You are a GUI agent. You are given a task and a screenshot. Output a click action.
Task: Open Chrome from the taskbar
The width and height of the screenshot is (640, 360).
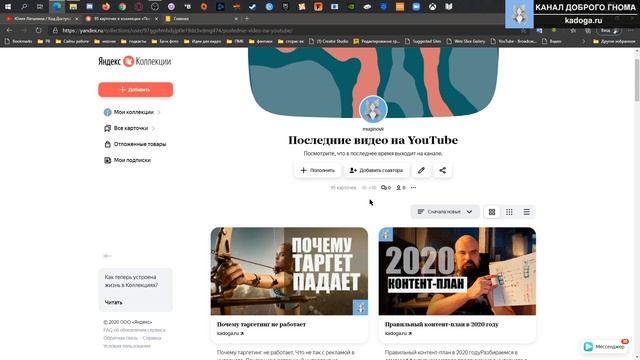pos(122,7)
